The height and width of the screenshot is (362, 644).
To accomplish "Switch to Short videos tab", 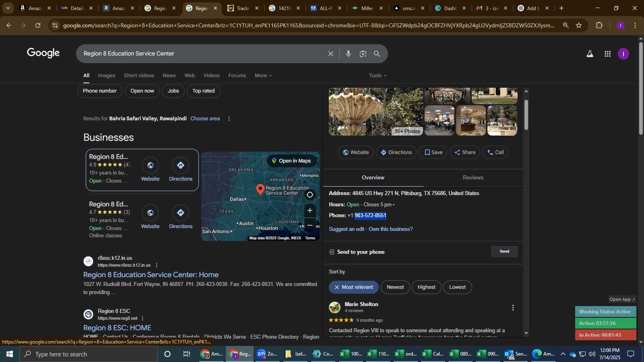I will point(139,76).
